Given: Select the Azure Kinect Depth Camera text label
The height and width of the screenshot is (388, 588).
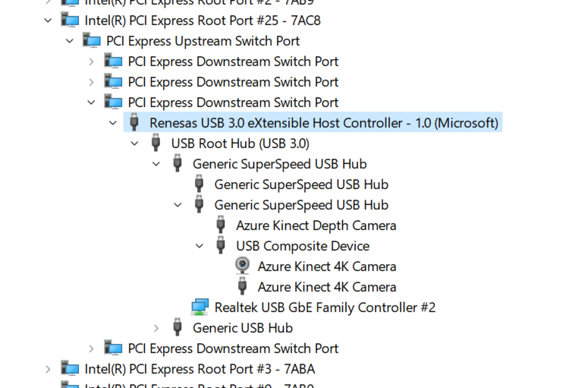Looking at the screenshot, I should click(316, 226).
